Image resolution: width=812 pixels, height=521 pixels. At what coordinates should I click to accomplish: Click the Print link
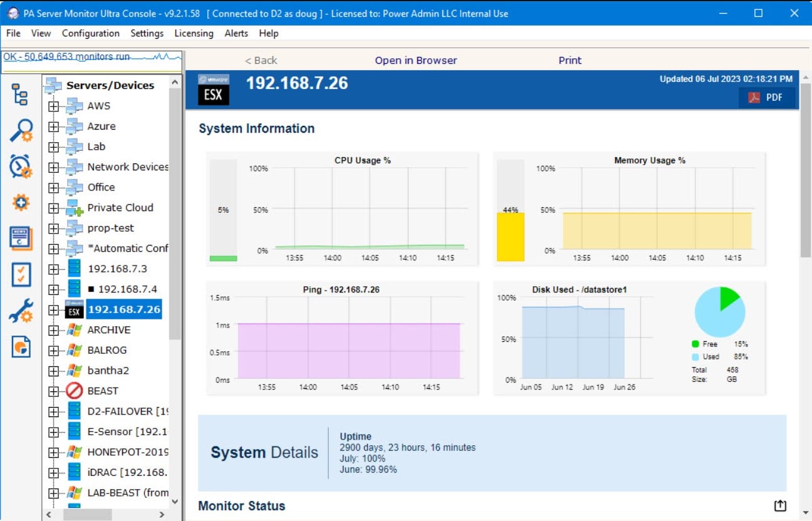click(x=570, y=60)
